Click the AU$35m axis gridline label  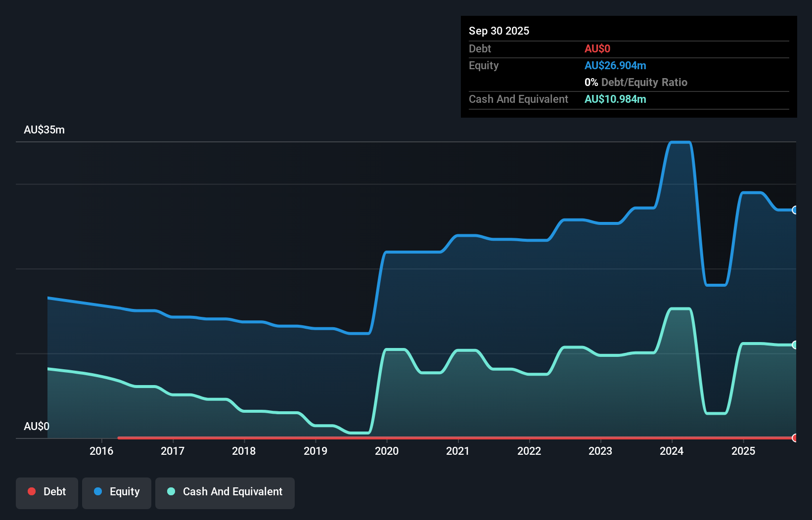pos(44,130)
